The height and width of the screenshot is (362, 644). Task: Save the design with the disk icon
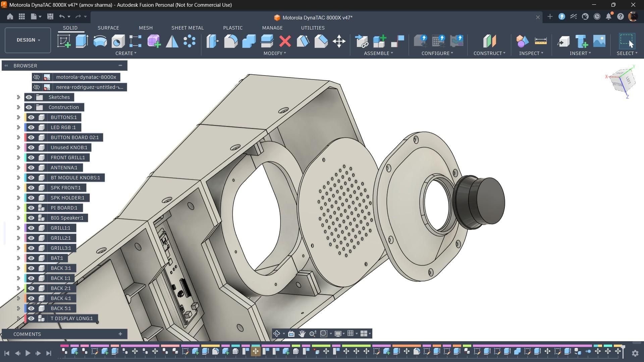pos(50,16)
